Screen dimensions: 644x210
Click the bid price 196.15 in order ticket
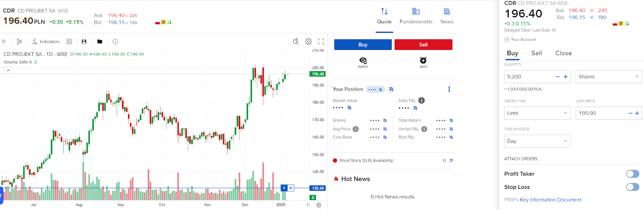[x=577, y=17]
